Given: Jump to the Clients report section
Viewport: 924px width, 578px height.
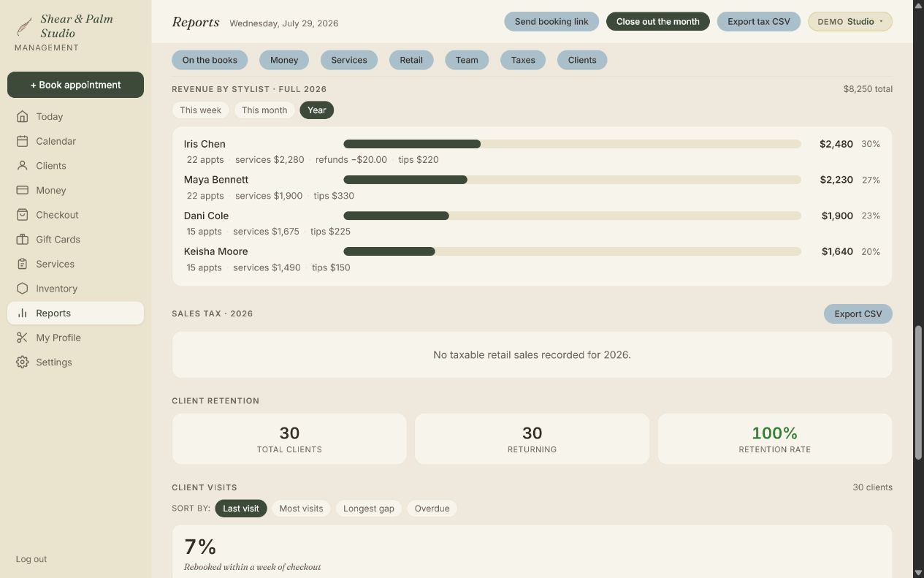Looking at the screenshot, I should coord(582,60).
